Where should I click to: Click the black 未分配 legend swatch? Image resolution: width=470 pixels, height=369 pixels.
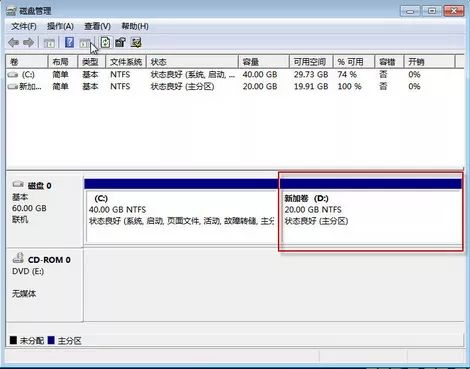[x=13, y=340]
